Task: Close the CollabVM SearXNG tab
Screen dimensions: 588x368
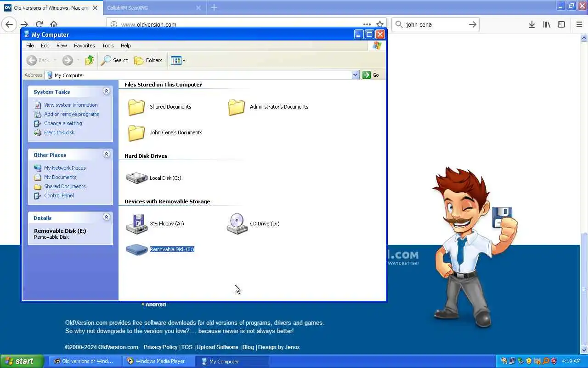Action: [x=198, y=8]
